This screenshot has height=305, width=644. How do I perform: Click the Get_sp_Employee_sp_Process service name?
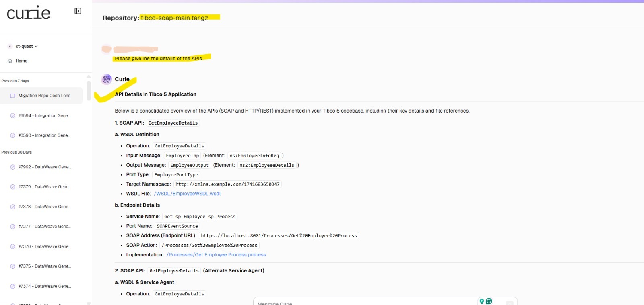[200, 217]
